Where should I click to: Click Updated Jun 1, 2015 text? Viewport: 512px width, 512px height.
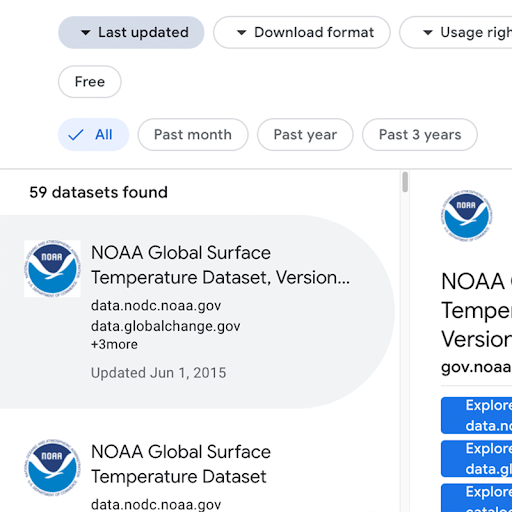click(x=159, y=373)
